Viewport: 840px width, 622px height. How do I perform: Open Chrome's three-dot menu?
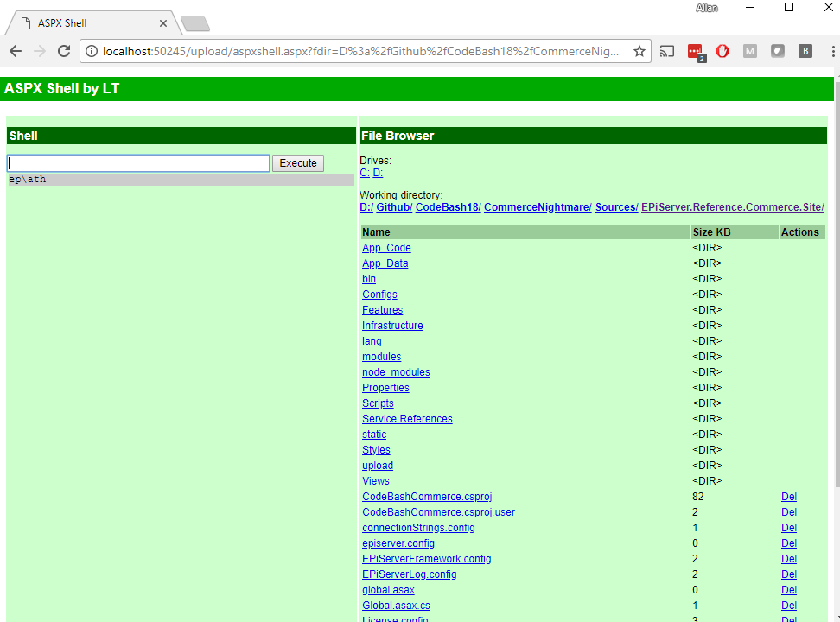(x=827, y=51)
